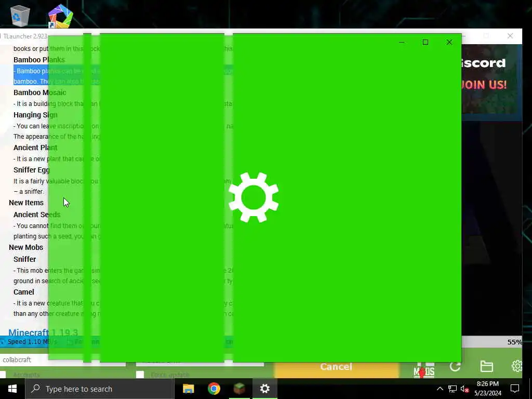532x399 pixels.
Task: Click the muted volume tray icon
Action: [x=465, y=389]
